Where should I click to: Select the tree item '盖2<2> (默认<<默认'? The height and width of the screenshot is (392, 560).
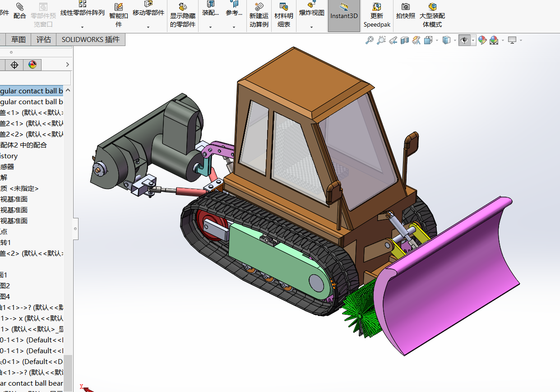tap(32, 134)
